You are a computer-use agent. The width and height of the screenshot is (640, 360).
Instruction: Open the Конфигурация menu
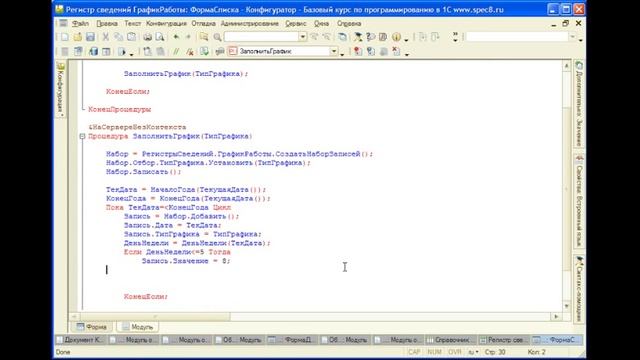point(166,24)
